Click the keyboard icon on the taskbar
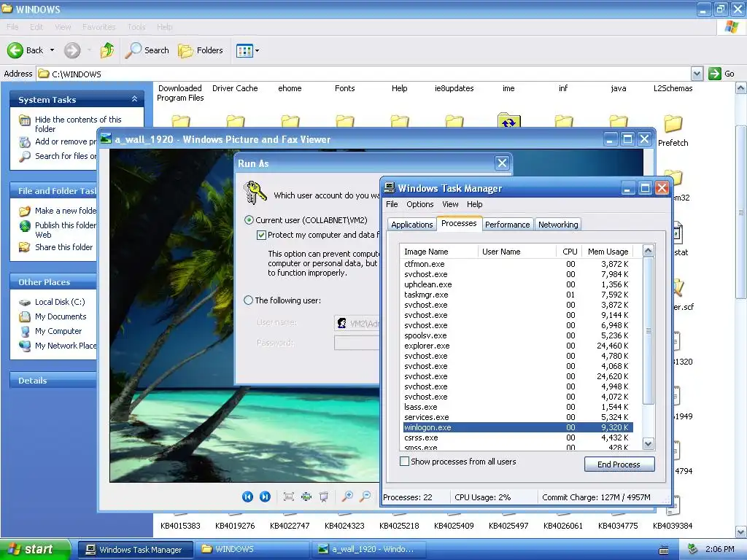This screenshot has width=747, height=560. point(664,550)
